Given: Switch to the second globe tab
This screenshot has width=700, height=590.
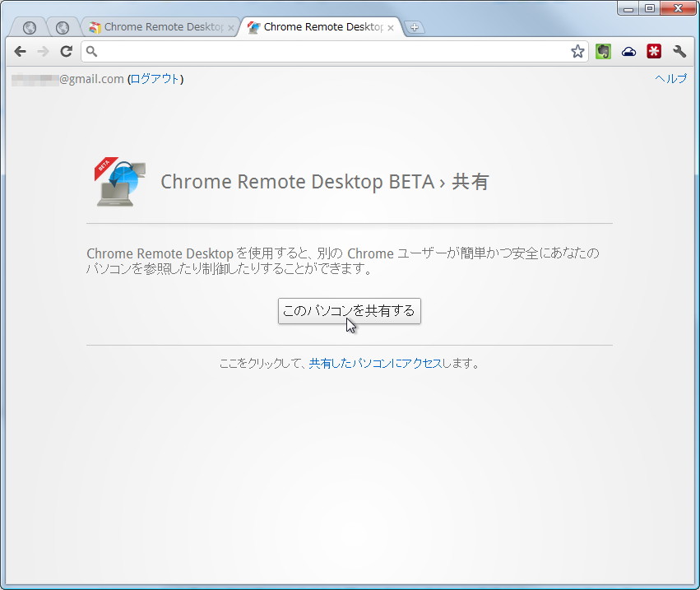Looking at the screenshot, I should click(63, 28).
